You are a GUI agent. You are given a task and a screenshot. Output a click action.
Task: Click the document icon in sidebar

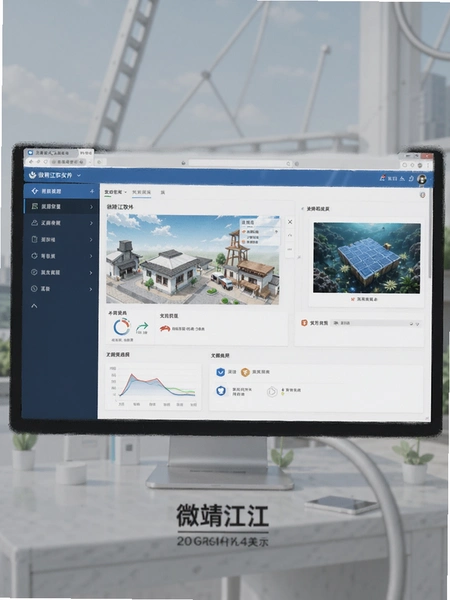[34, 239]
